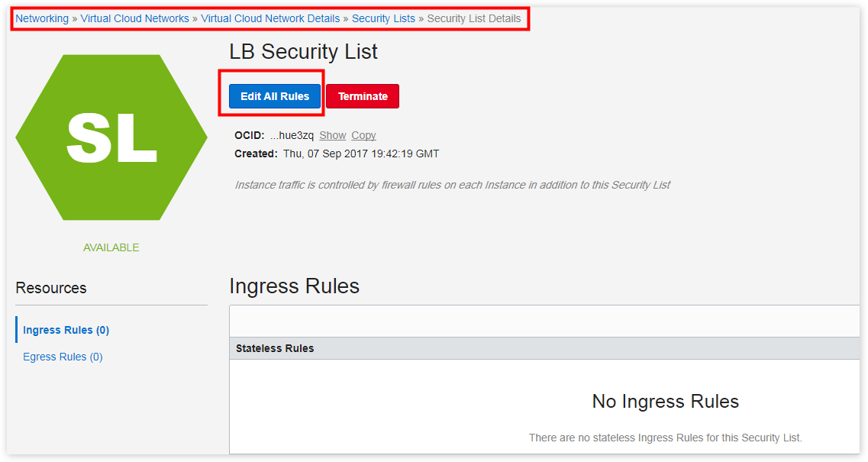Navigate to Virtual Cloud Networks via breadcrumb

(x=134, y=18)
